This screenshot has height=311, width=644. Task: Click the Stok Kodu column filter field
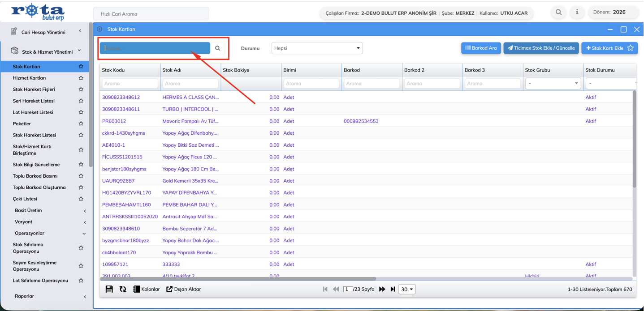coord(130,84)
